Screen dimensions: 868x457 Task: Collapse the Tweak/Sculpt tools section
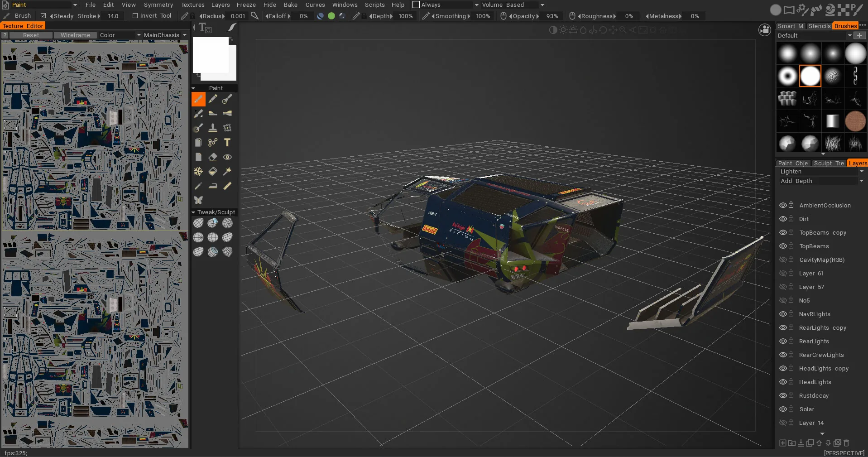[193, 212]
